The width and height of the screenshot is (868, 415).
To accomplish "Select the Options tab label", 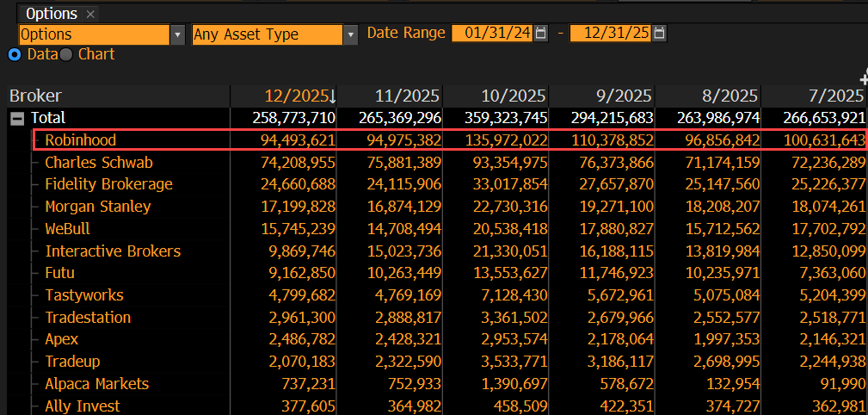I will [x=52, y=13].
